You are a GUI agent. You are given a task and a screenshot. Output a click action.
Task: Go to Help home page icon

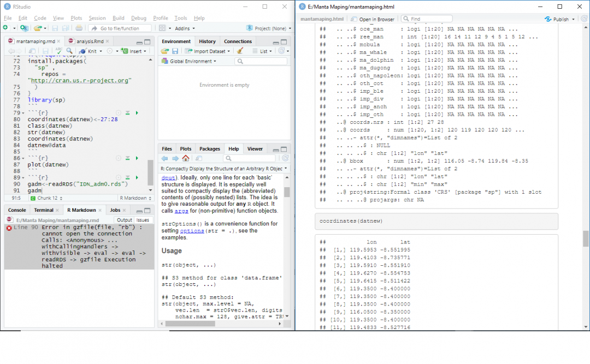point(186,158)
